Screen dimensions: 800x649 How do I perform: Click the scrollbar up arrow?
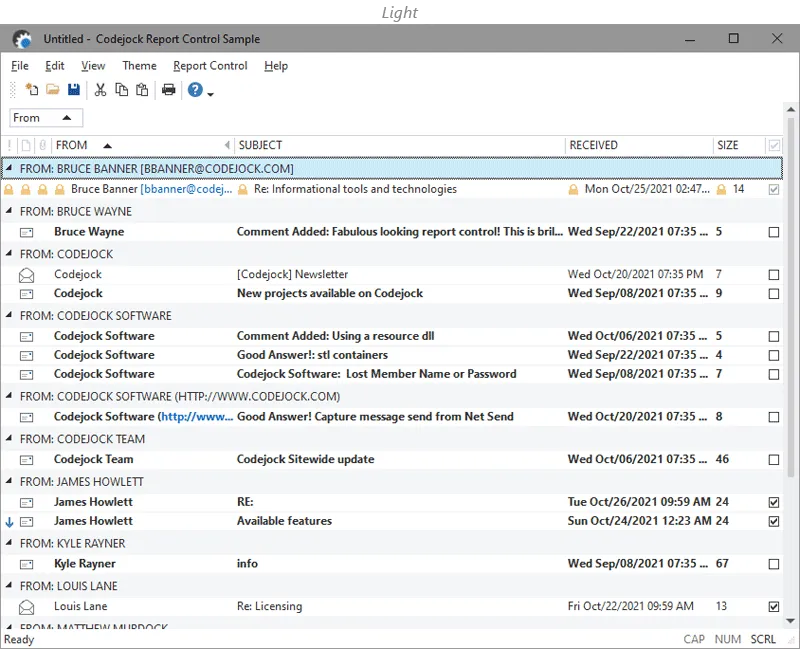pos(791,109)
